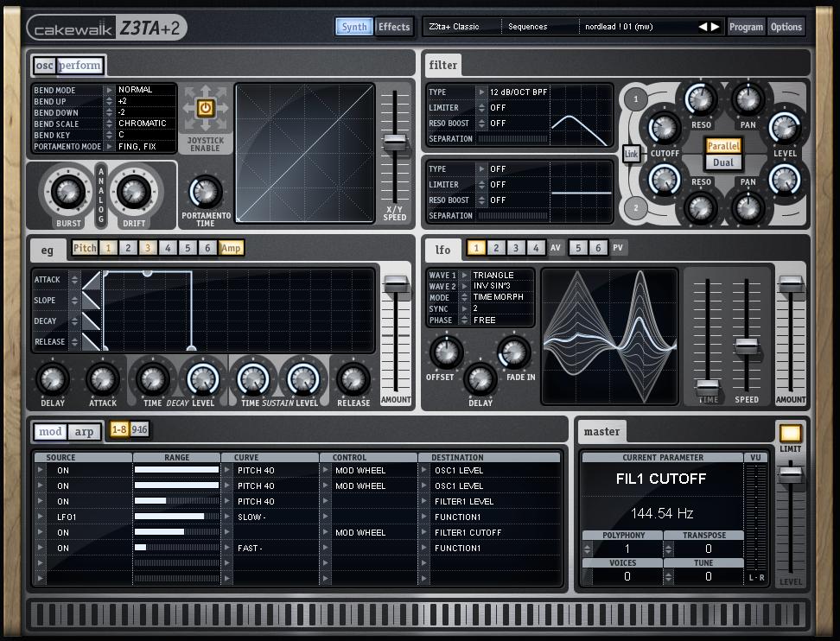Enable Parallel filter routing

tap(723, 146)
